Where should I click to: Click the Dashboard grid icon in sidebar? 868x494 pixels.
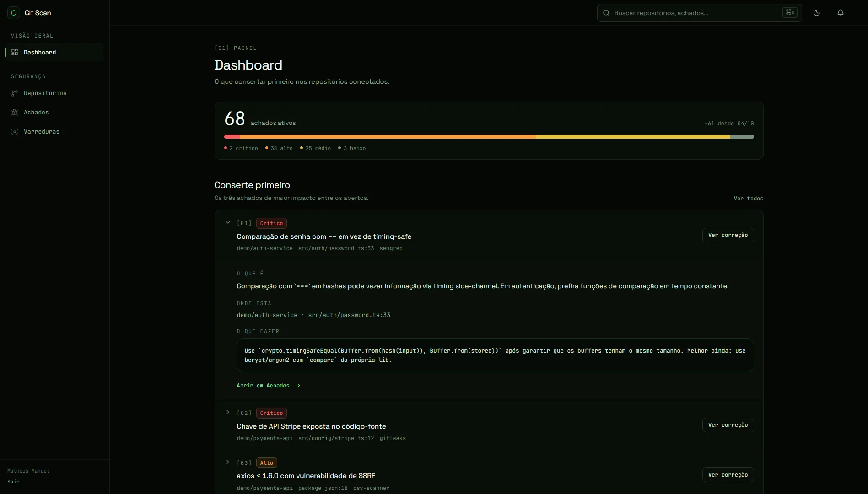pos(15,52)
